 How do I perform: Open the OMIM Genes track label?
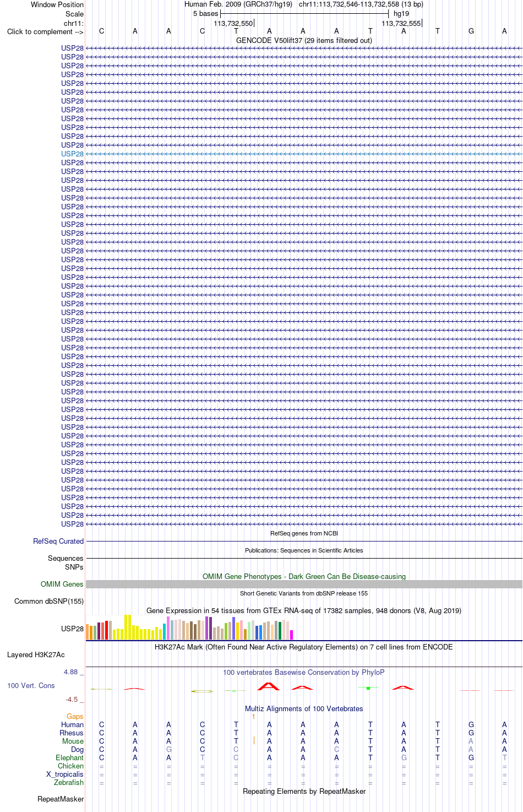click(x=62, y=584)
